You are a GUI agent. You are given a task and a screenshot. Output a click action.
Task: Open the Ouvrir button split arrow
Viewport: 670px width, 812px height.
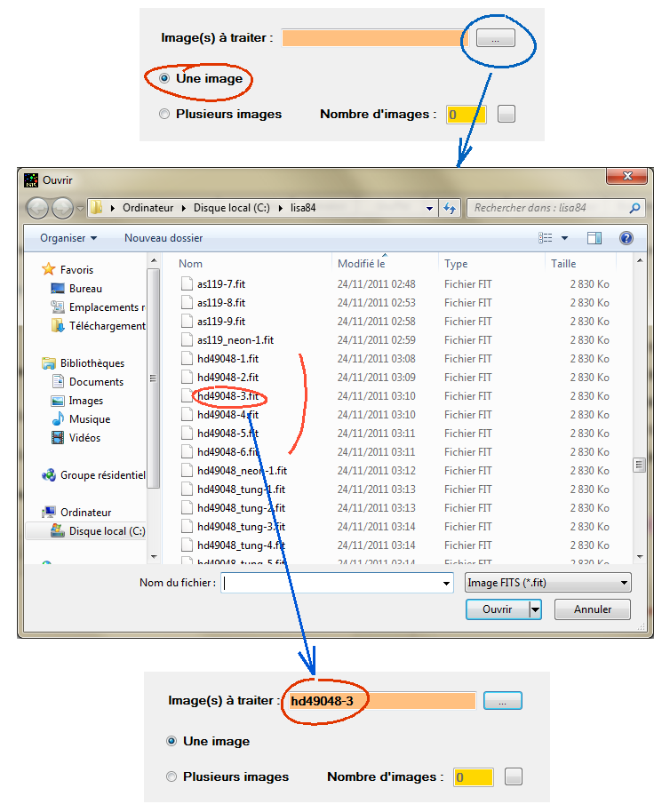[535, 609]
